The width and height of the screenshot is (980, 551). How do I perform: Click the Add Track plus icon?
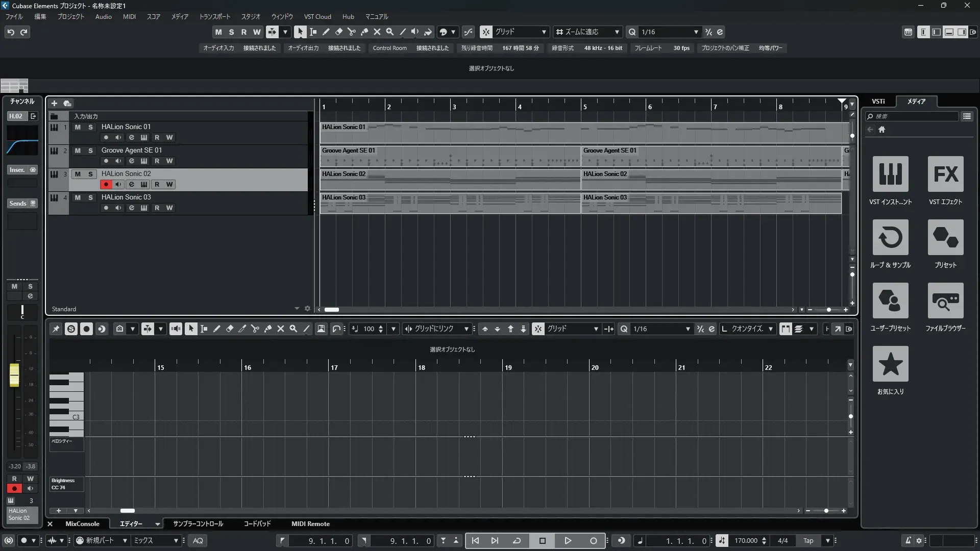(x=54, y=103)
